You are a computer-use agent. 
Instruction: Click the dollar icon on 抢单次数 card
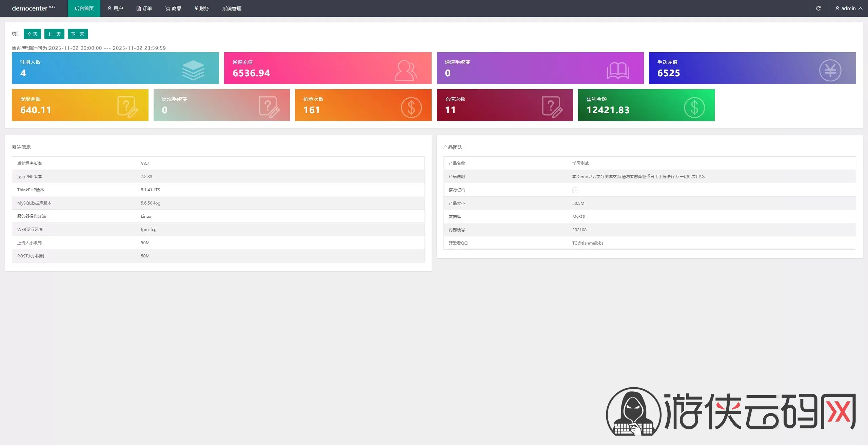(x=411, y=107)
